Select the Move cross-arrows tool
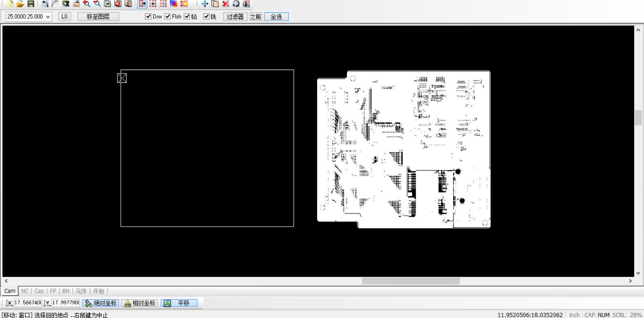The height and width of the screenshot is (318, 644). point(205,4)
